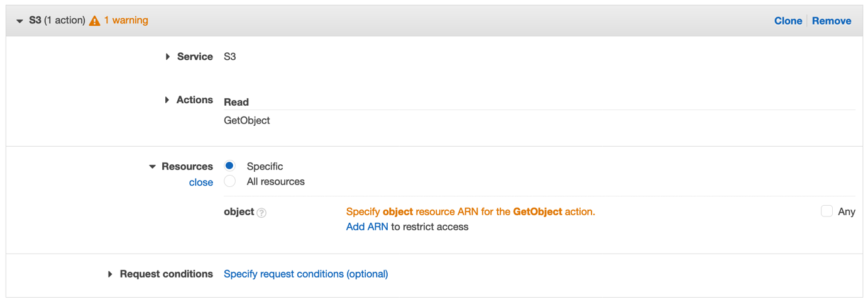Click the Resources label
The height and width of the screenshot is (304, 868).
coord(187,167)
